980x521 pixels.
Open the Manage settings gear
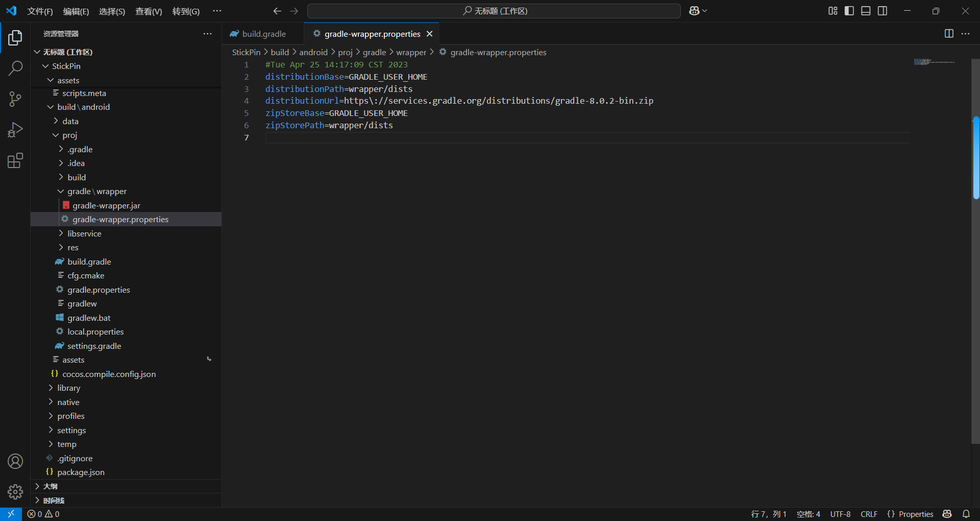click(15, 491)
